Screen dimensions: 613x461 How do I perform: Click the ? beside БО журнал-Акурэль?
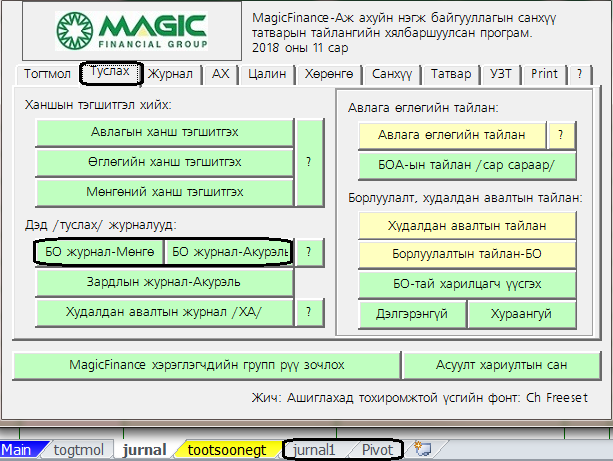pyautogui.click(x=310, y=253)
